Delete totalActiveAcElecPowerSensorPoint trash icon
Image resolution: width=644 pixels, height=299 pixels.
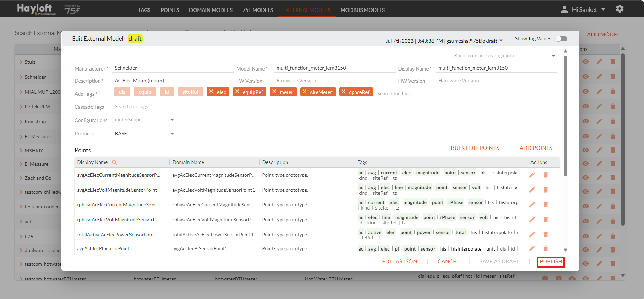(x=546, y=235)
